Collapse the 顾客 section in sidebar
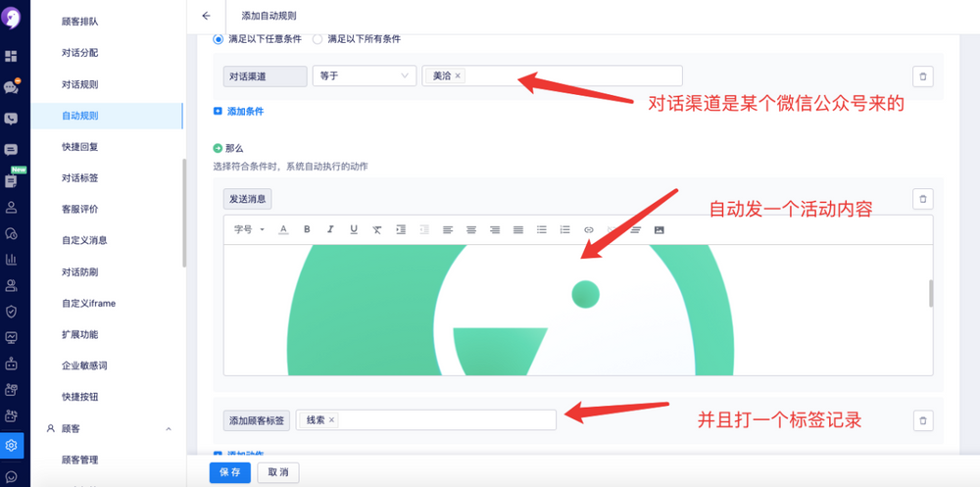Screen dimensions: 980x487 tap(168, 429)
